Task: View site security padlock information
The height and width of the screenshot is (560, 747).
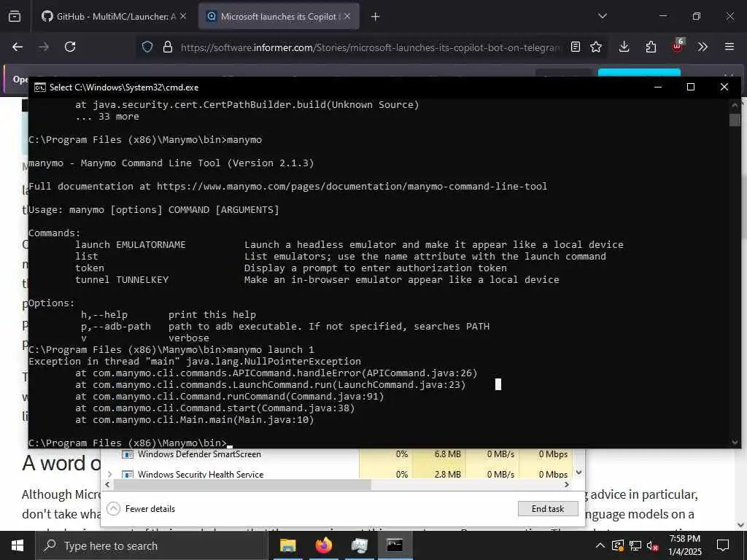Action: click(x=167, y=47)
